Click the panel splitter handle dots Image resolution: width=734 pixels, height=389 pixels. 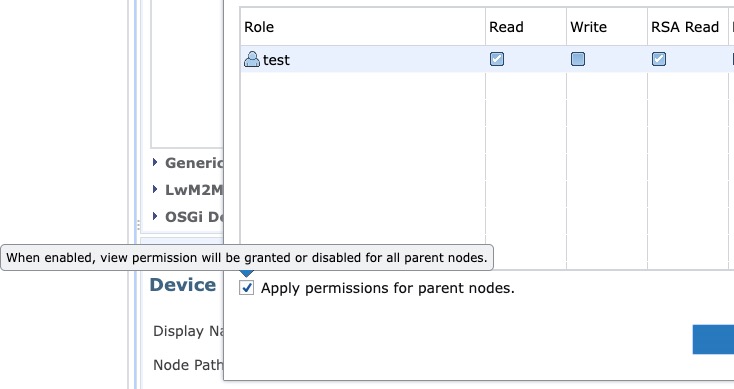coord(139,225)
